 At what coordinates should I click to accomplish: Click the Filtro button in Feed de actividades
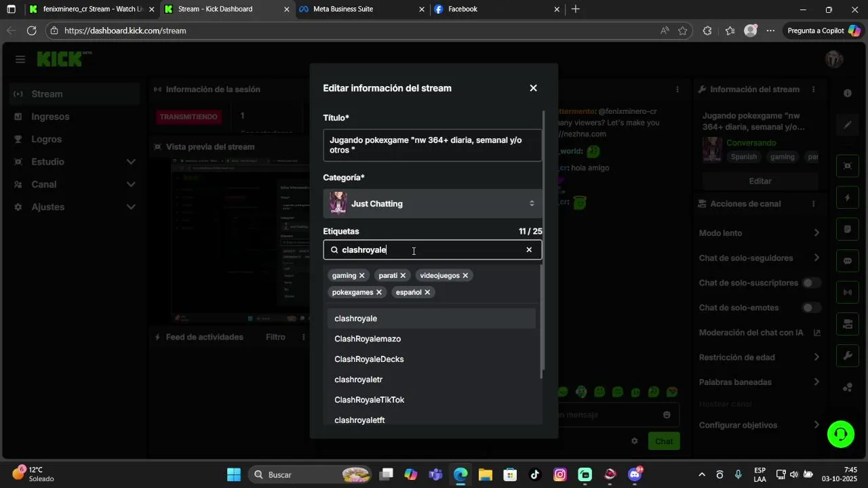point(275,337)
